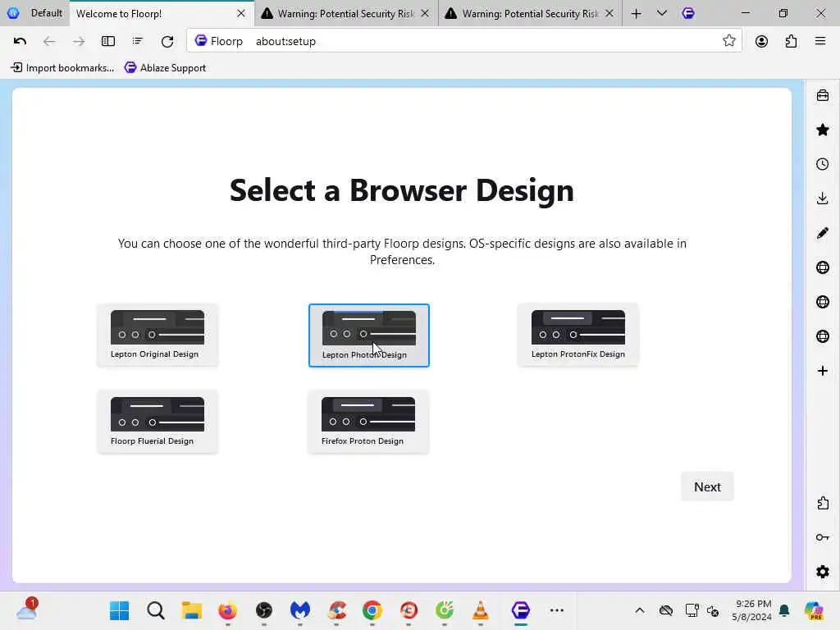Viewport: 840px width, 630px height.
Task: Open Google Chrome from the taskbar
Action: pyautogui.click(x=372, y=610)
